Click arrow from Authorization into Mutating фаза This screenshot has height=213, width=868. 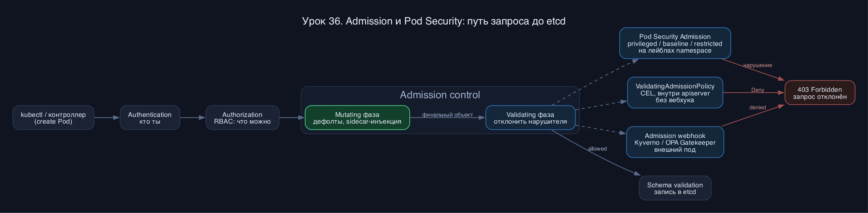pyautogui.click(x=292, y=118)
